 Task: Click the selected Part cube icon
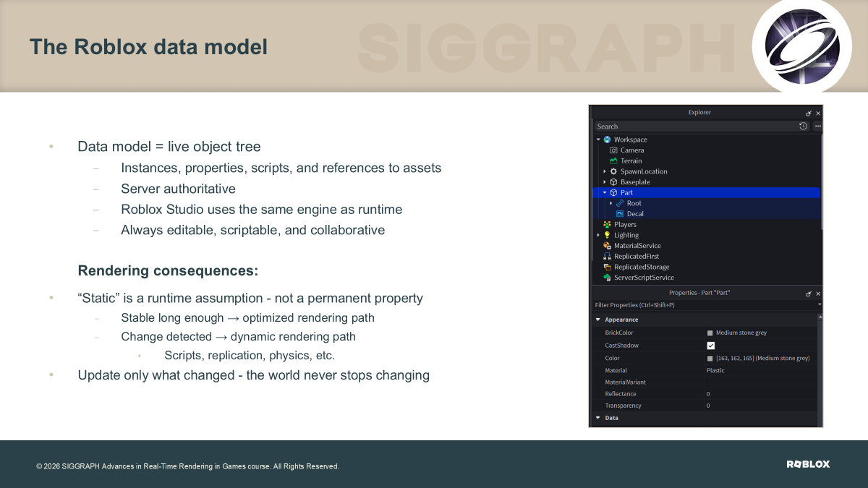click(x=613, y=193)
